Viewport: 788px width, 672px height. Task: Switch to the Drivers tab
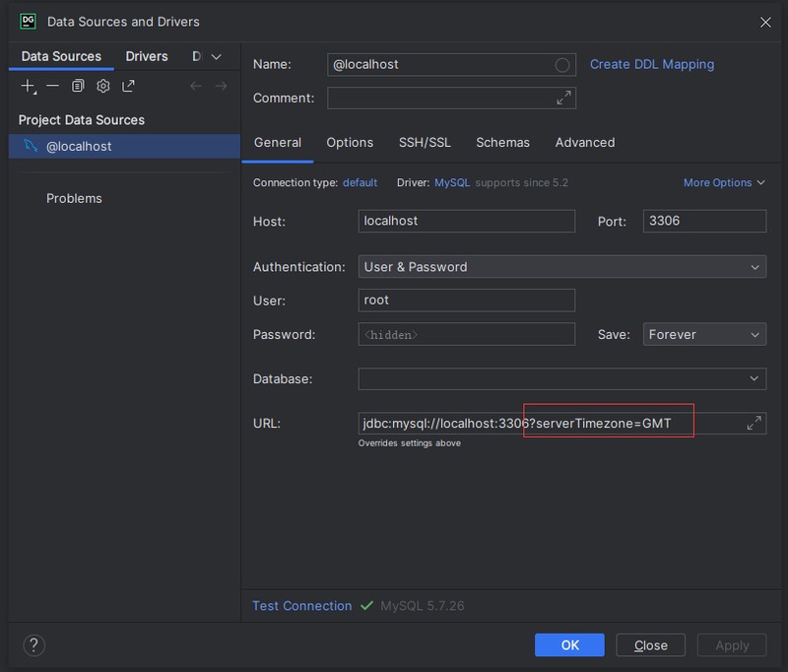147,57
